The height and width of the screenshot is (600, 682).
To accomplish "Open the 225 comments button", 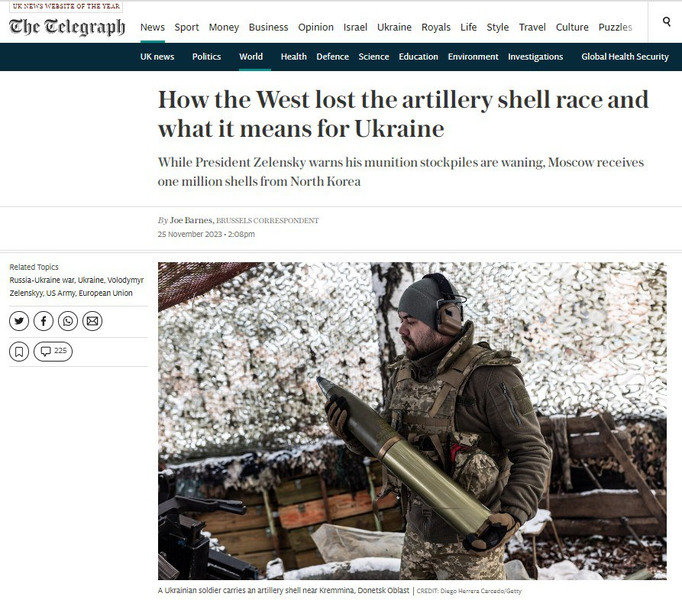I will pyautogui.click(x=53, y=352).
